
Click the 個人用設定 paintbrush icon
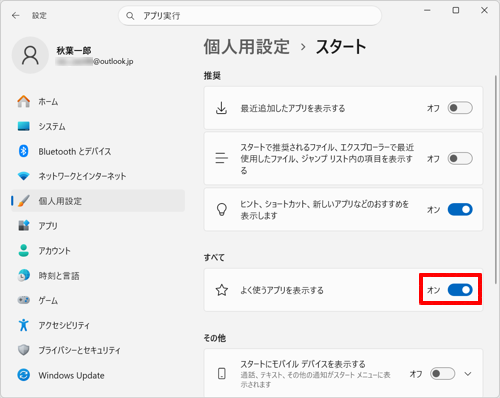[x=24, y=201]
